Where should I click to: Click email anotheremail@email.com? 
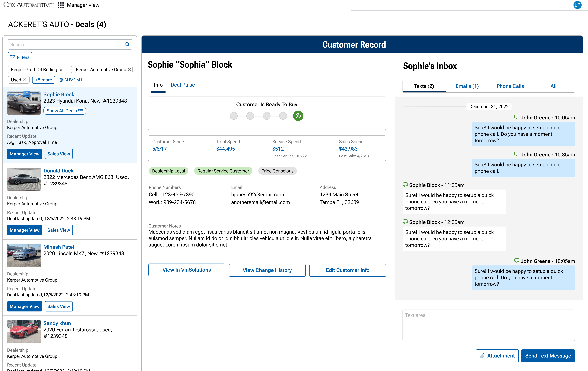click(261, 202)
